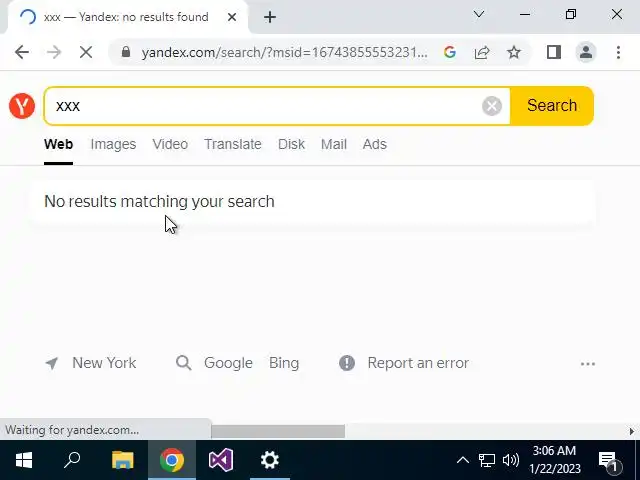Click the share page icon
The width and height of the screenshot is (640, 480).
pos(482,52)
